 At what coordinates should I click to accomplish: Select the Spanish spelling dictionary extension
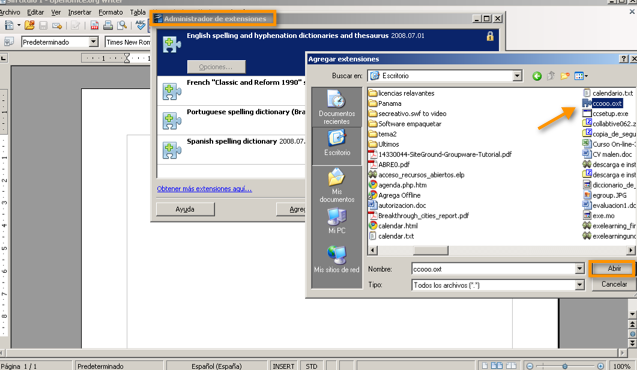231,149
